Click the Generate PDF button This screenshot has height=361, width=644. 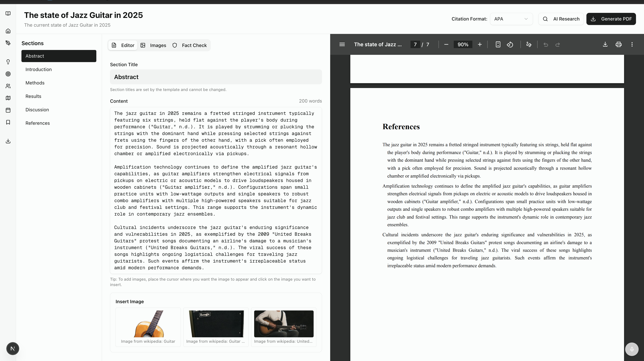(x=611, y=19)
